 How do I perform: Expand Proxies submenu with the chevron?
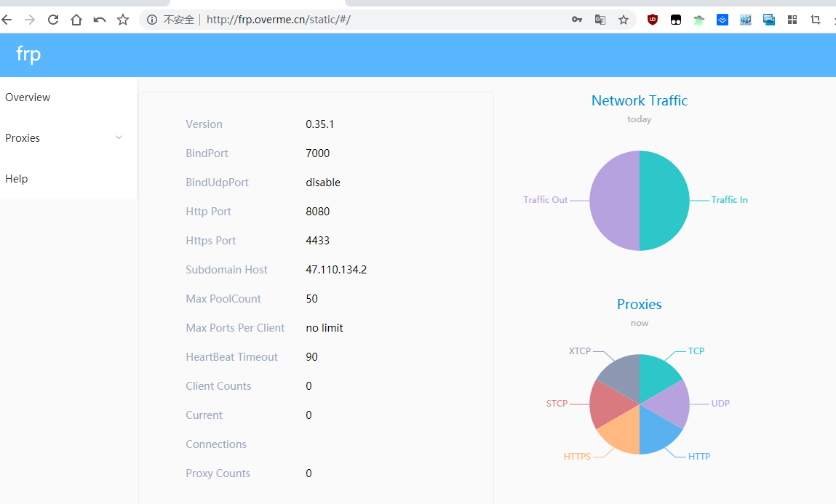(119, 137)
